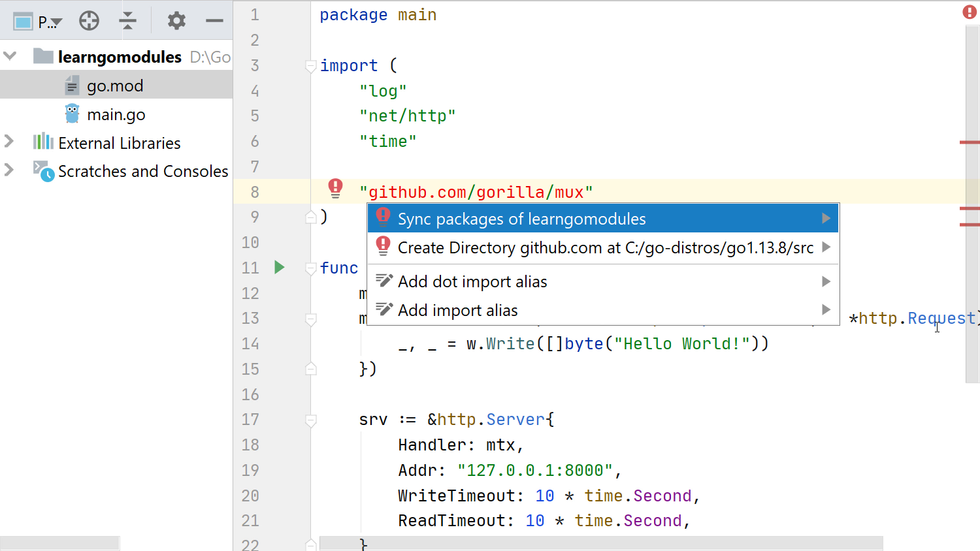The image size is (980, 551).
Task: Open the Project panel settings gear
Action: tap(176, 21)
